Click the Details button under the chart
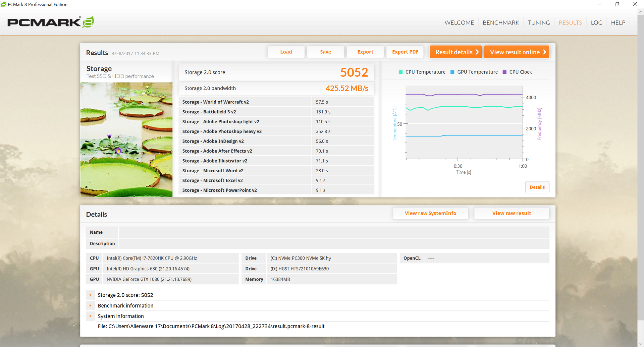Screen dimensions: 644x347 click(537, 187)
